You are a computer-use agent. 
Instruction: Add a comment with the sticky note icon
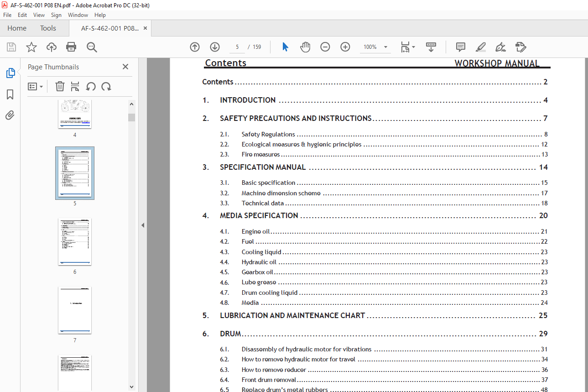[461, 47]
